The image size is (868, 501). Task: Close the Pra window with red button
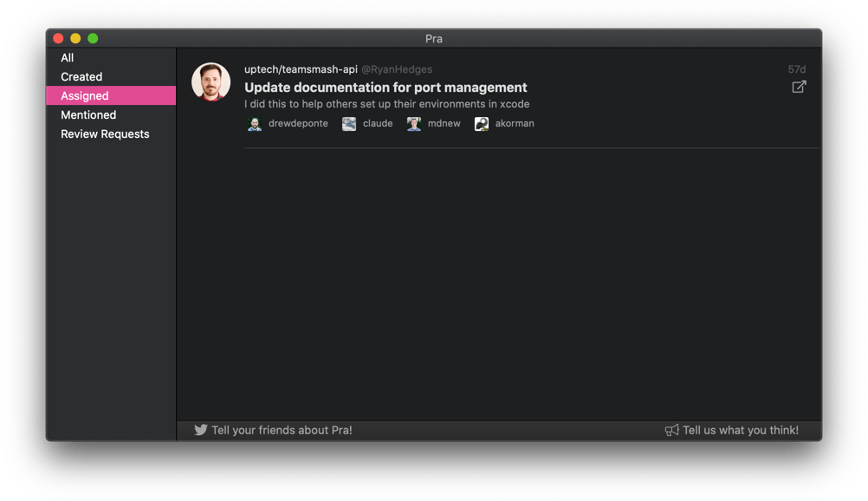58,38
